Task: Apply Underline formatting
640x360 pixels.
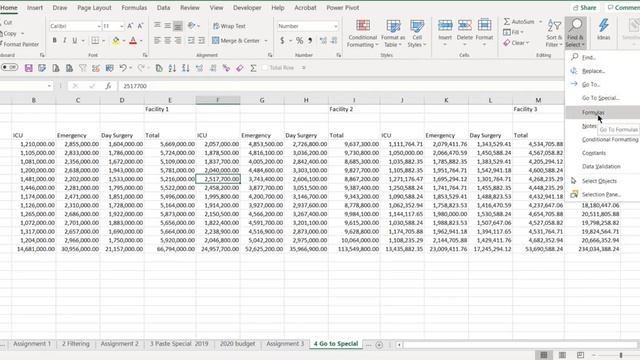Action: click(x=74, y=40)
